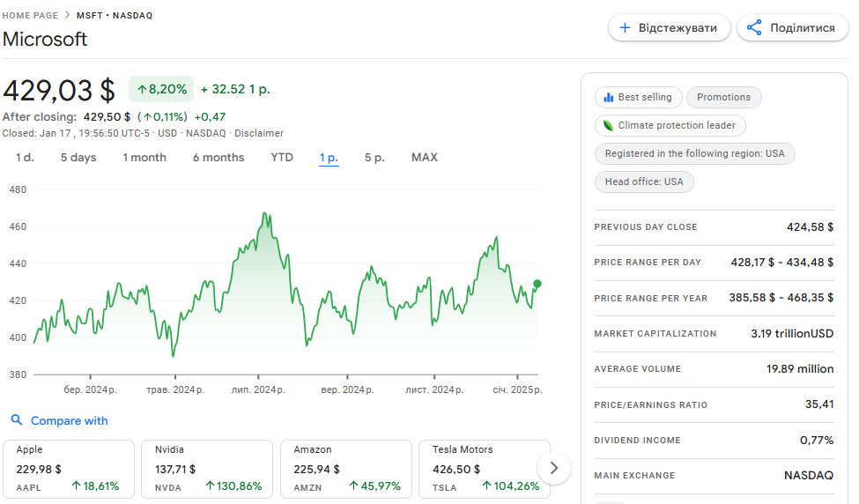Click the DIVIDEND INCOME label
Viewport: 859px width, 504px height.
click(637, 441)
